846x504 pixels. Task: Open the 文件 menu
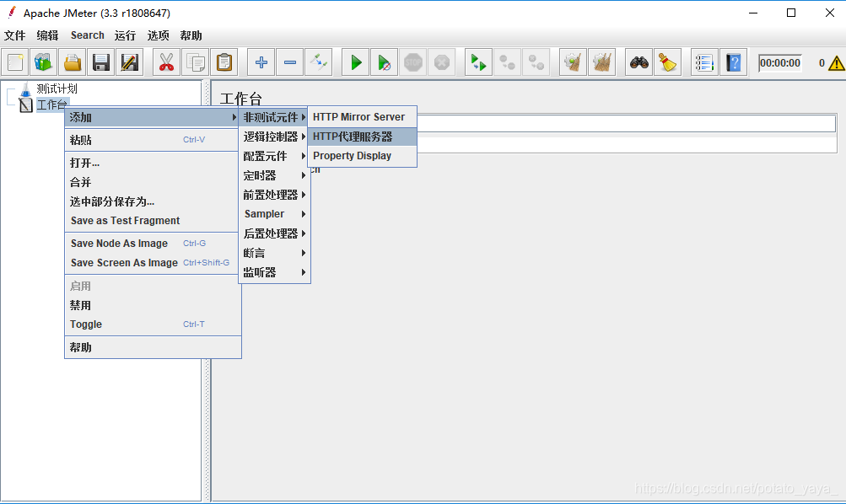point(14,35)
